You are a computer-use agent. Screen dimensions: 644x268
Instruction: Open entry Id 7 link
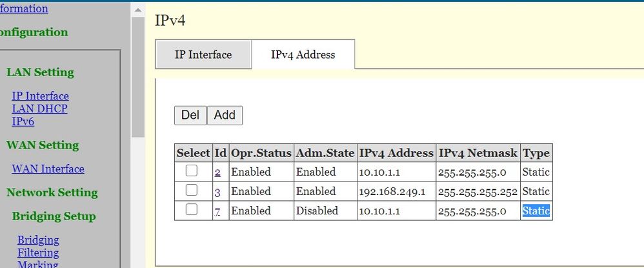pos(218,211)
